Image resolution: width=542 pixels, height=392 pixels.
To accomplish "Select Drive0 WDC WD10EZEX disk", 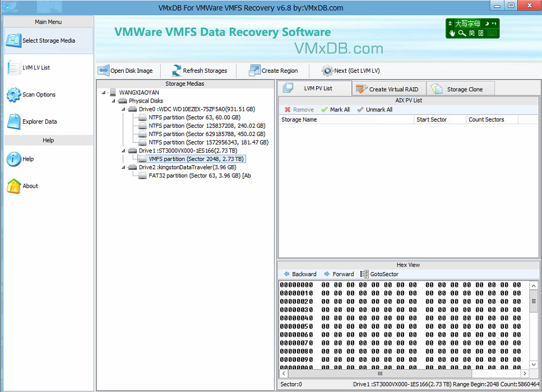I will (x=197, y=109).
